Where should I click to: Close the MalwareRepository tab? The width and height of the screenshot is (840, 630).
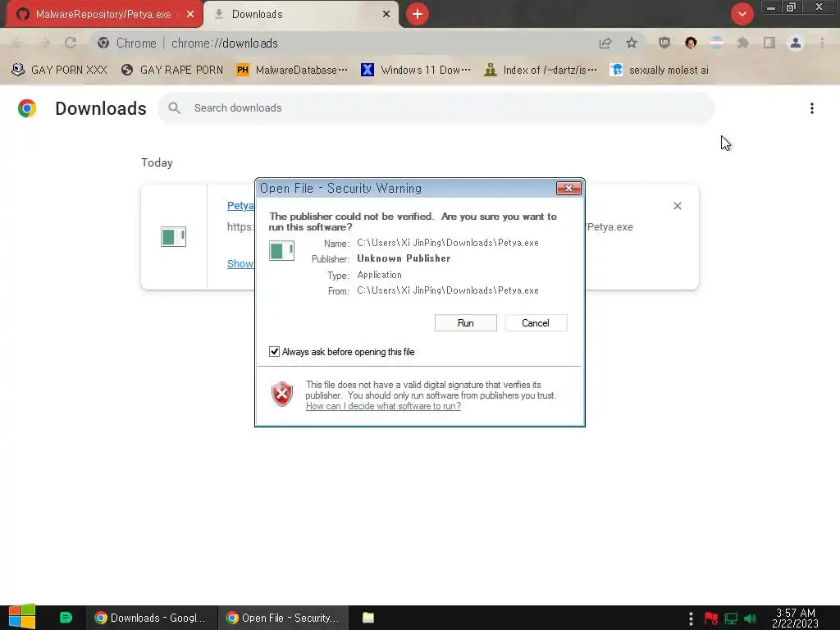(x=190, y=15)
